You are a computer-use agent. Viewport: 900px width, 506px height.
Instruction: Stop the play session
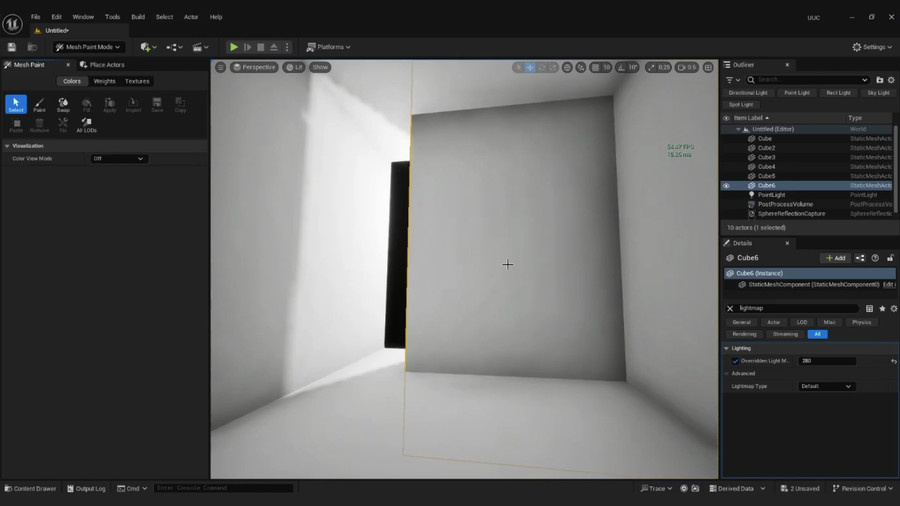261,47
